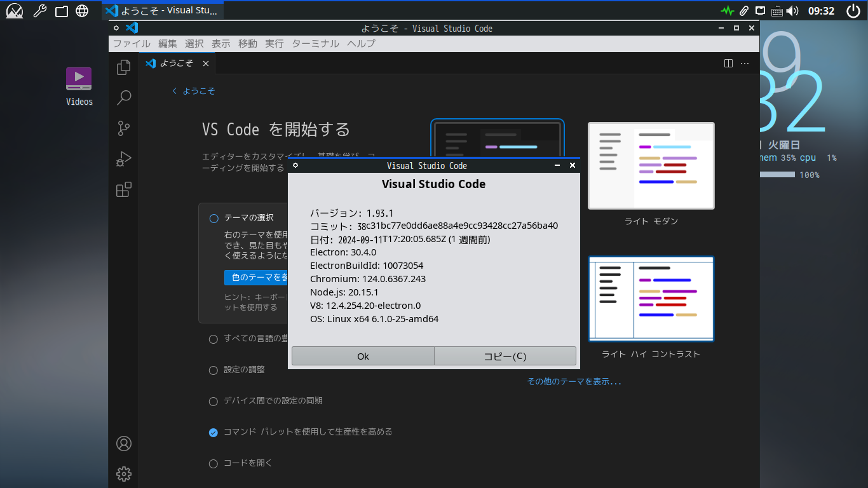868x488 pixels.
Task: Close the ようこそ editor tab
Action: pos(206,64)
